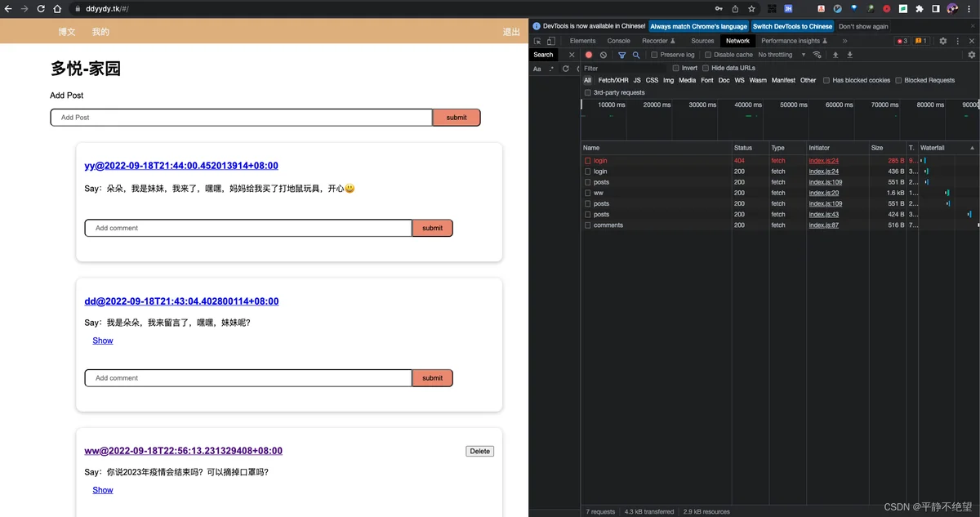Check the Invert filter option

(676, 69)
